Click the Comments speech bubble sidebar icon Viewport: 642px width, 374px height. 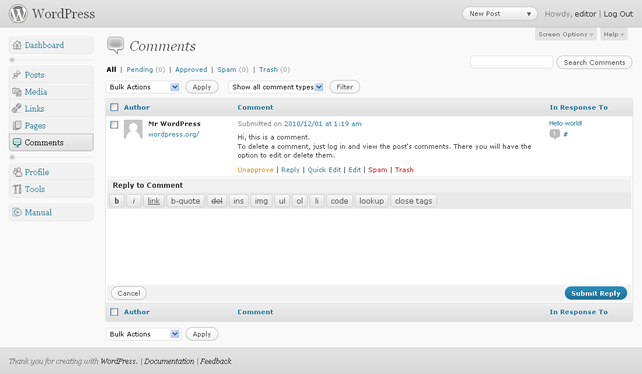point(17,143)
